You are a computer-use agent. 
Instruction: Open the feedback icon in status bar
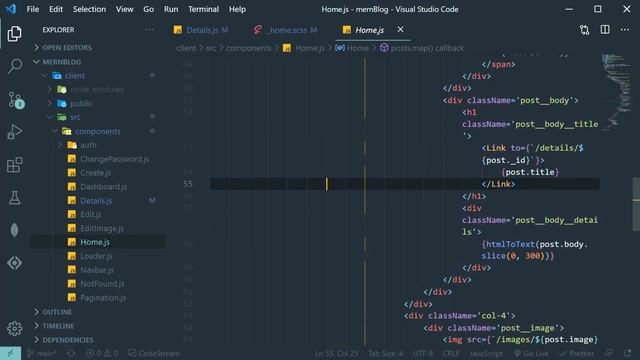(x=609, y=353)
